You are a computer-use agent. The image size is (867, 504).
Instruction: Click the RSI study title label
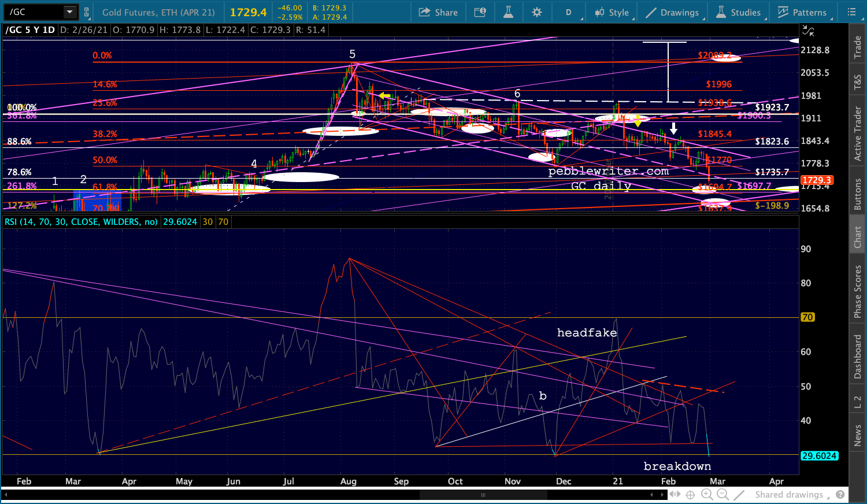(x=81, y=222)
